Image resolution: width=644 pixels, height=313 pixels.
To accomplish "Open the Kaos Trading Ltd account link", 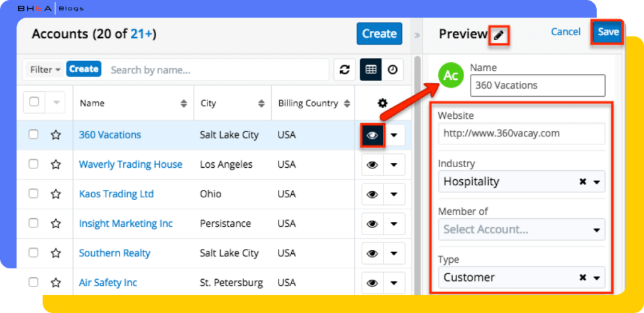I will click(x=116, y=194).
